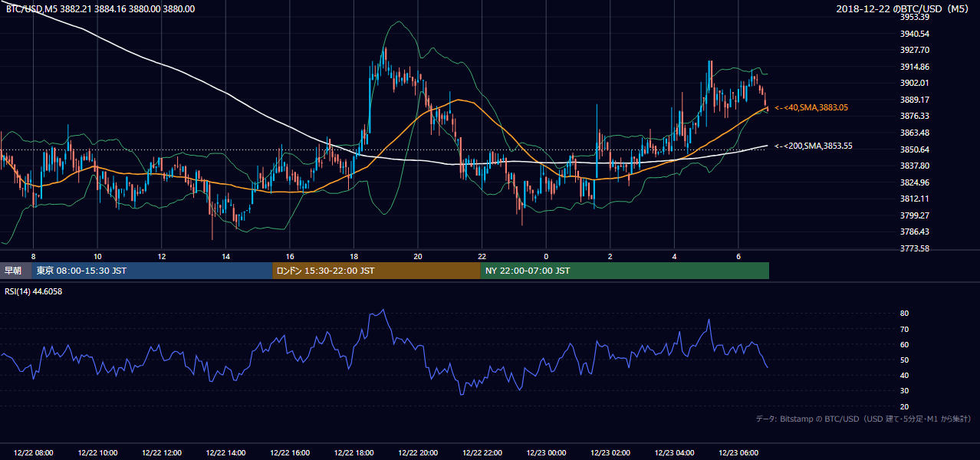The height and width of the screenshot is (460, 980).
Task: Select the RSI scale value 60
Action: coord(905,344)
